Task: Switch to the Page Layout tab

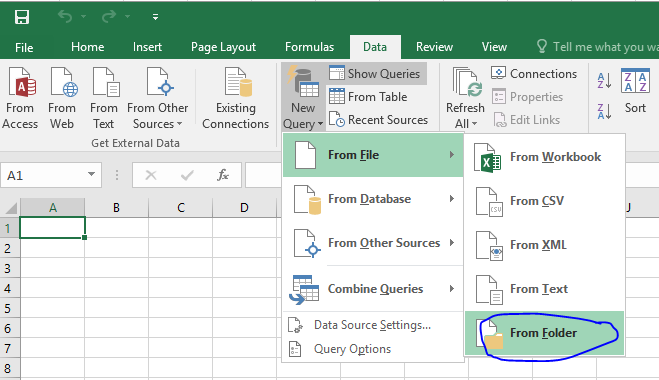Action: point(223,47)
